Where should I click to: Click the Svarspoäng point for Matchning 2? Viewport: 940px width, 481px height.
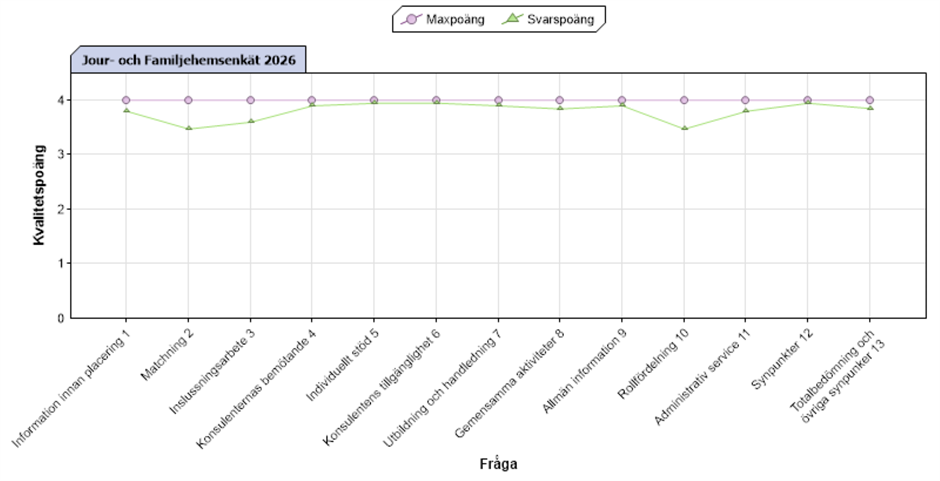tap(188, 128)
